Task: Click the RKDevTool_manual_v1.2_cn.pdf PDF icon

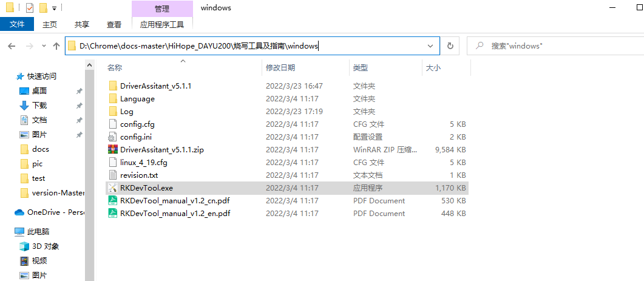Action: 113,200
